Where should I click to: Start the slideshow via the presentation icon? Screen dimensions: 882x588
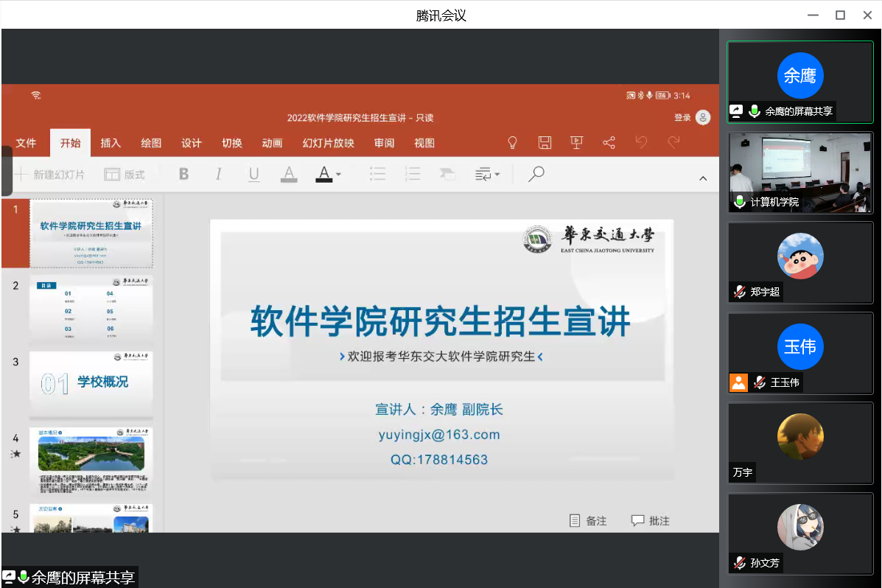coord(576,143)
